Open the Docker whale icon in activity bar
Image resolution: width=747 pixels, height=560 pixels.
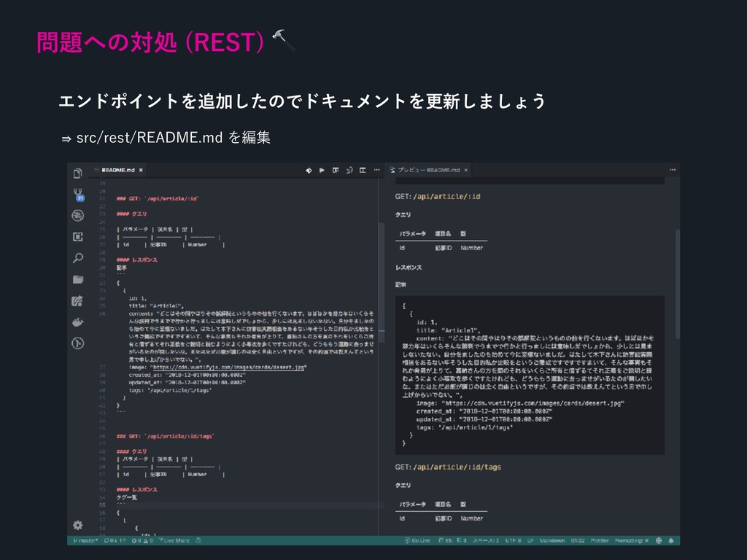coord(77,322)
